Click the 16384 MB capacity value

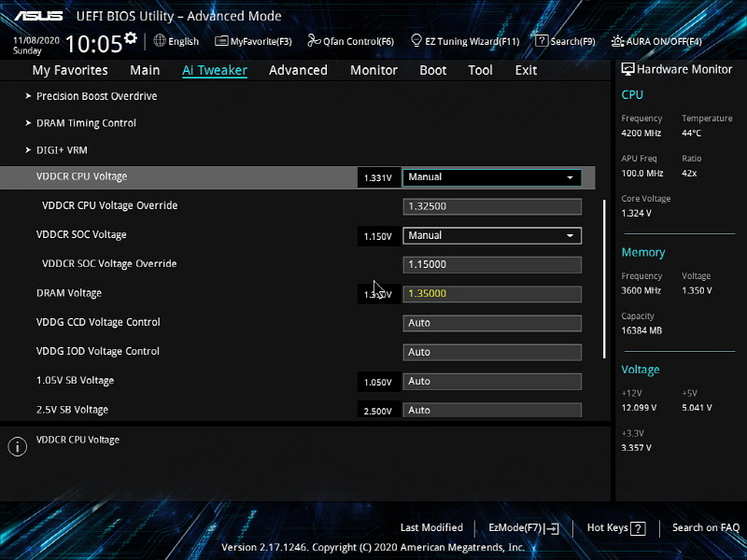point(641,330)
